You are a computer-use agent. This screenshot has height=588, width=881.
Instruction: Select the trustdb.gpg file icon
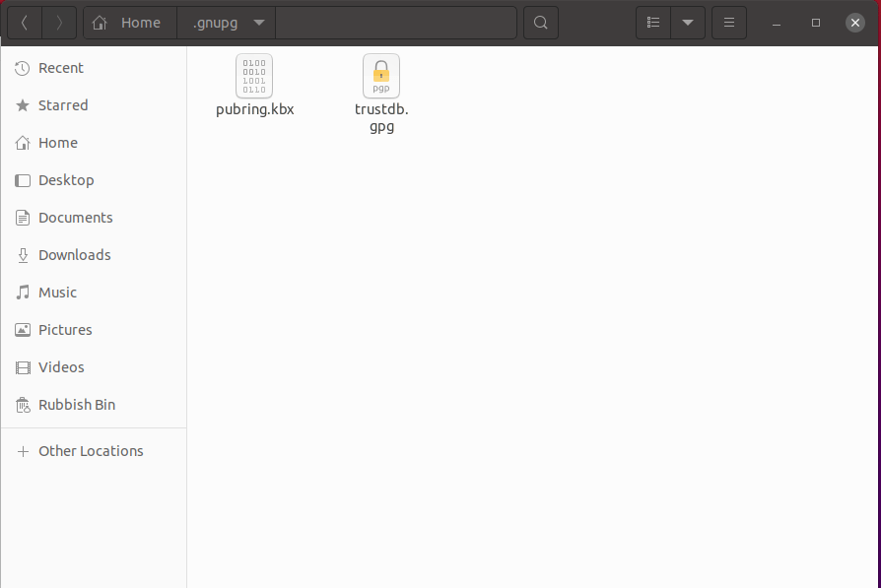pyautogui.click(x=381, y=76)
